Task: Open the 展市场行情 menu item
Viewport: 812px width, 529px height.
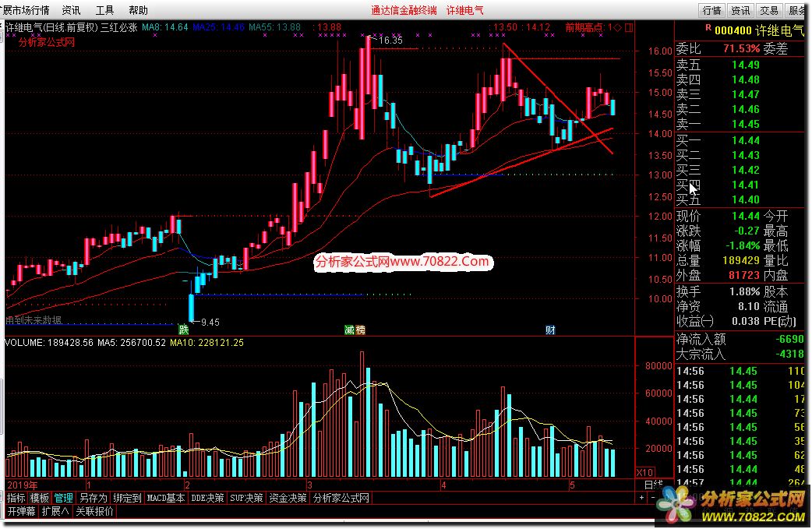Action: click(x=25, y=10)
